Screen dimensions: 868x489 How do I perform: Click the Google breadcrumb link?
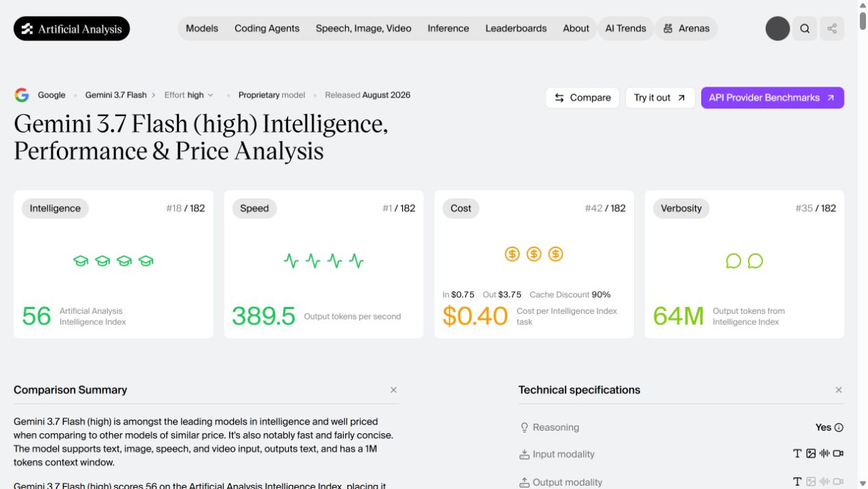51,95
